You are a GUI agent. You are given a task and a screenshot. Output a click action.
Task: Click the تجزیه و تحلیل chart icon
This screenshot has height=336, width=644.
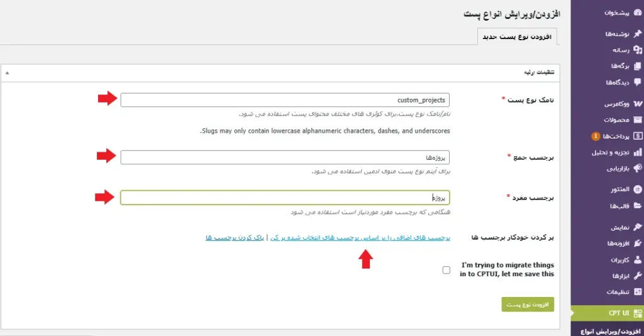[638, 152]
